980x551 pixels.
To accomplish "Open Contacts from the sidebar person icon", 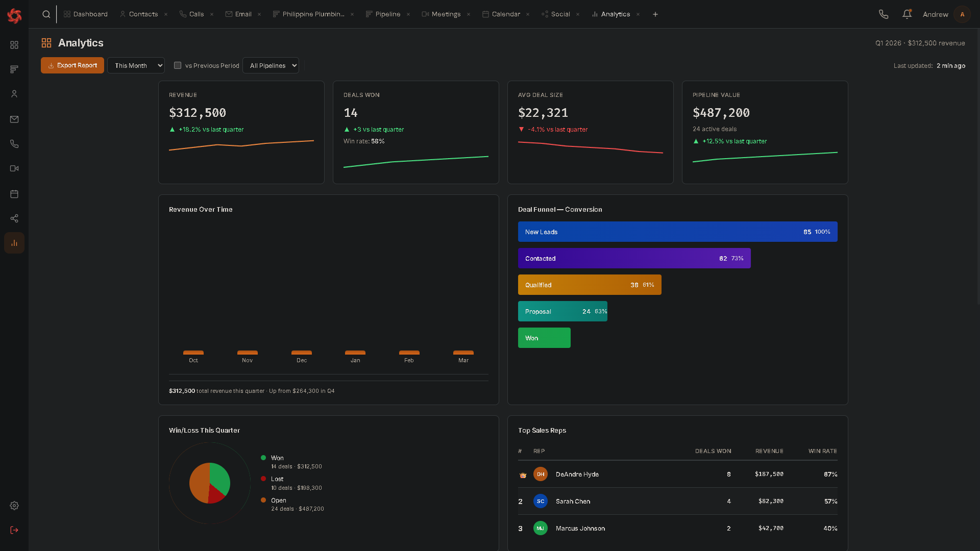I will pos(14,94).
